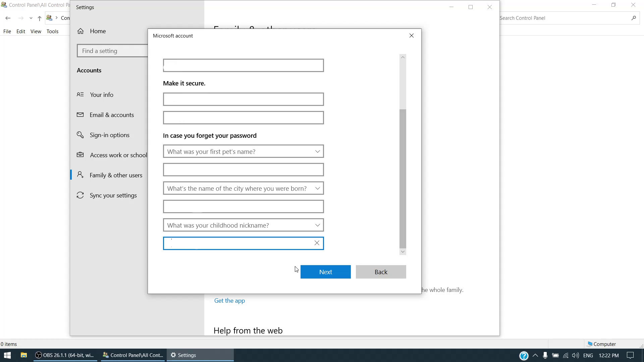Expand the first pet's name question dropdown
The height and width of the screenshot is (362, 644).
[x=243, y=152]
